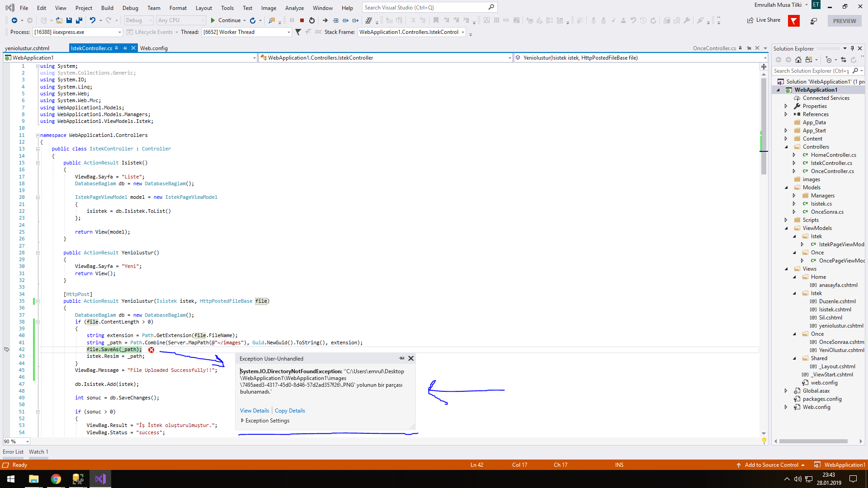Toggle Auto Hide pin for Solution Explorer
This screenshot has height=488, width=868.
[x=852, y=48]
